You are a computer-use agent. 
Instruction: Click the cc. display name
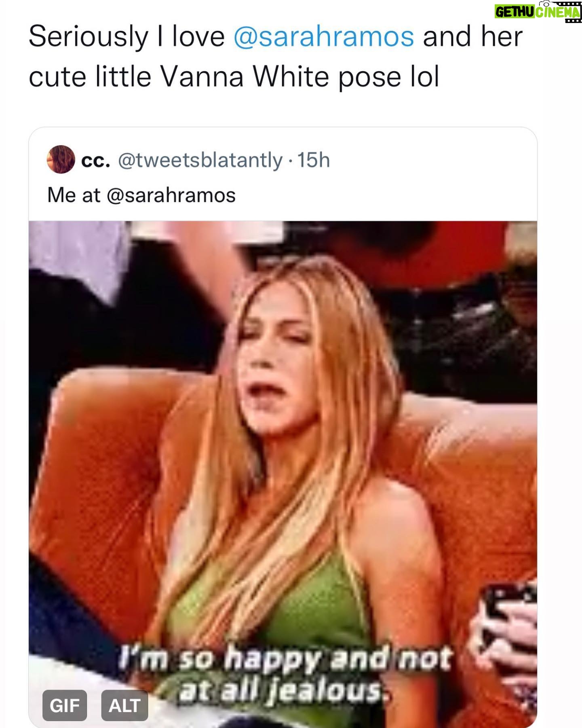96,161
